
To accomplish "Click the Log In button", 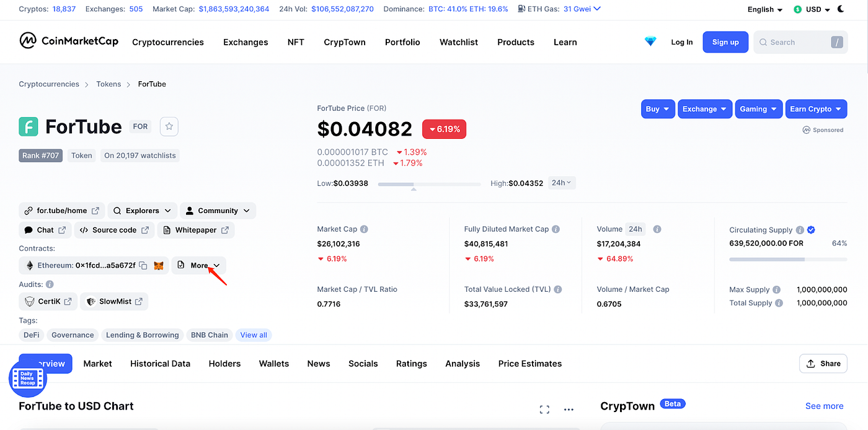I will click(682, 42).
